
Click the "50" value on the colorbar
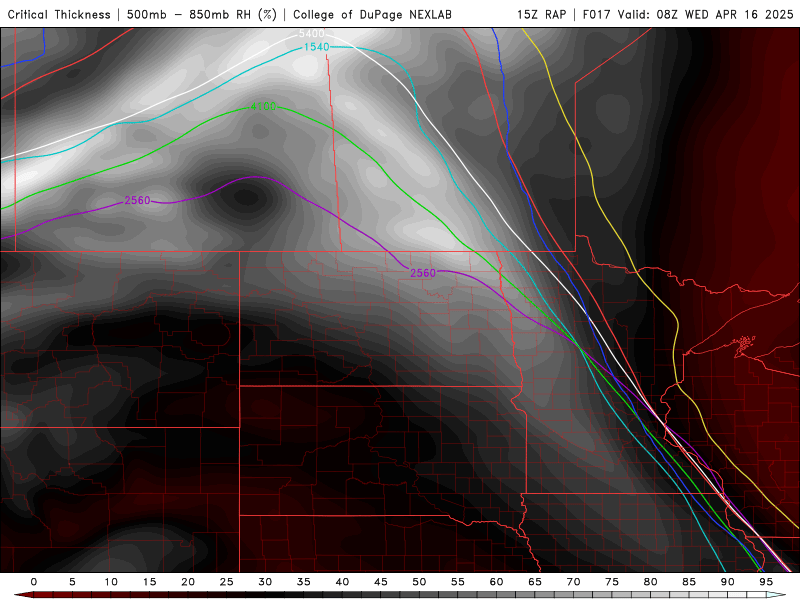tap(419, 582)
